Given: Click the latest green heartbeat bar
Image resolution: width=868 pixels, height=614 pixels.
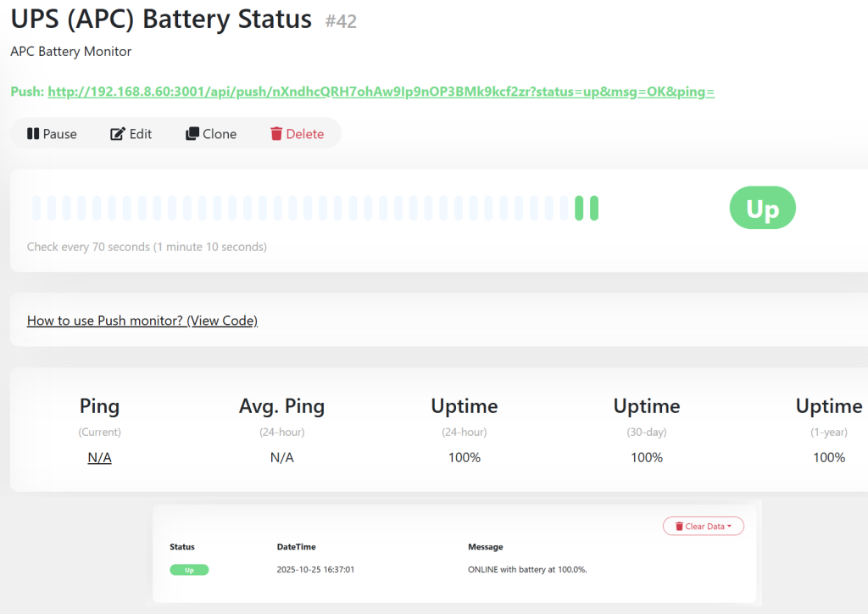Looking at the screenshot, I should (593, 207).
